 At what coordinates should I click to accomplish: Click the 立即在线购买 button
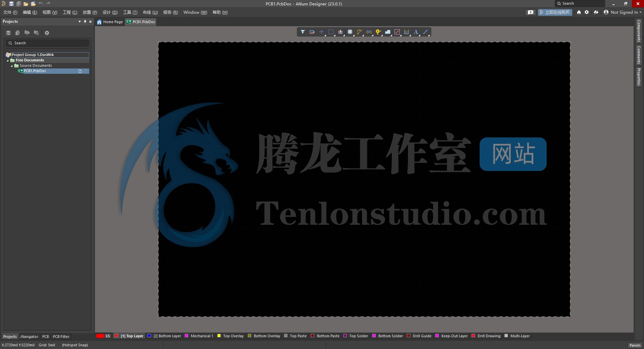point(555,12)
